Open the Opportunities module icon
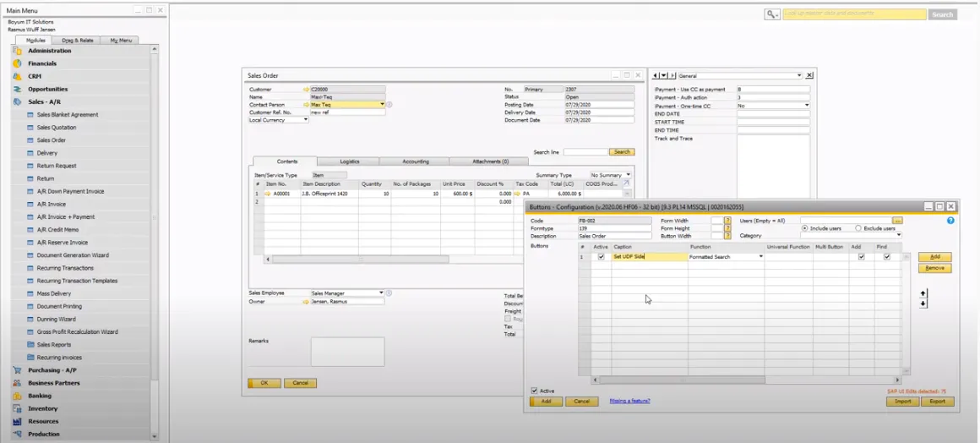This screenshot has width=980, height=443. click(17, 89)
